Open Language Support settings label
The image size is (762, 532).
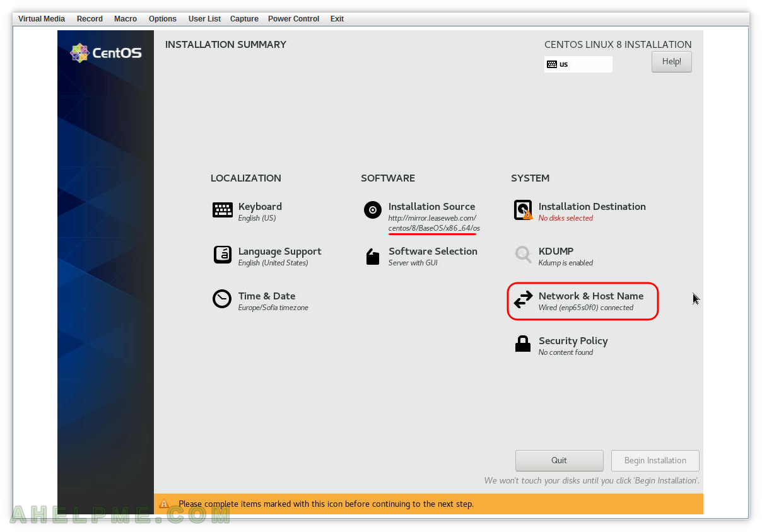(x=279, y=252)
